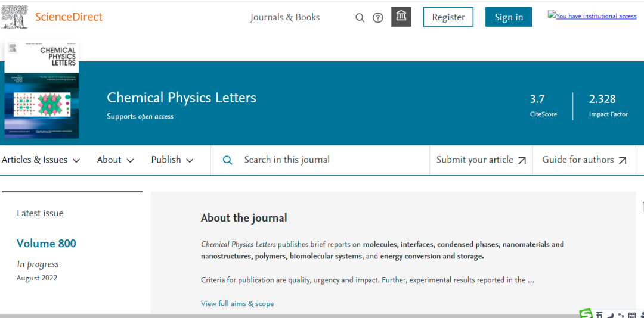The height and width of the screenshot is (318, 644).
Task: Expand the Articles & Issues dropdown
Action: click(x=41, y=160)
